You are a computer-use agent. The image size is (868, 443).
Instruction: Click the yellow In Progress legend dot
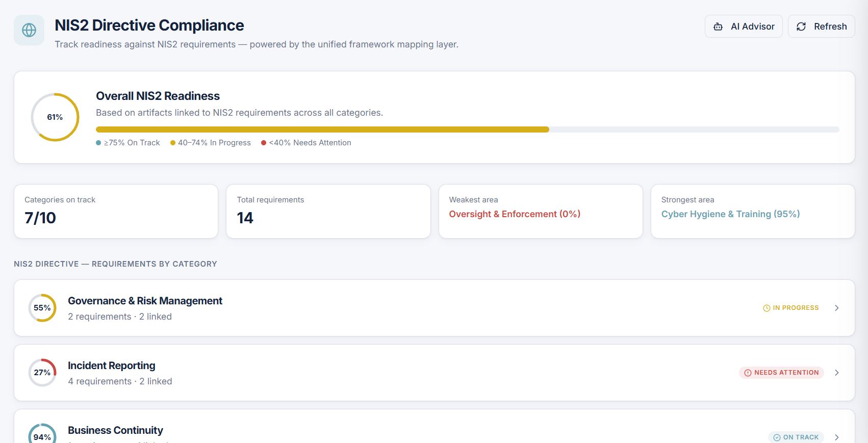[x=173, y=143]
